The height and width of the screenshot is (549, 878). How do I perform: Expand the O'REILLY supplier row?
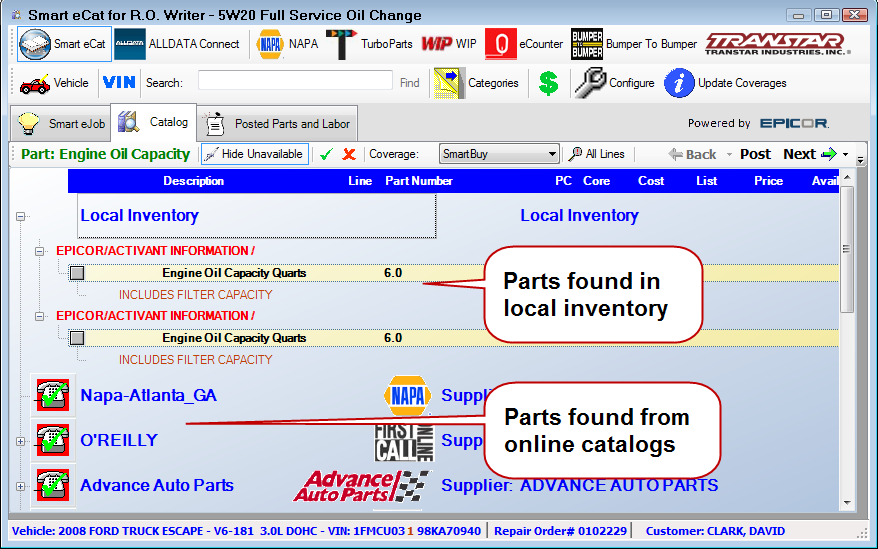click(21, 441)
